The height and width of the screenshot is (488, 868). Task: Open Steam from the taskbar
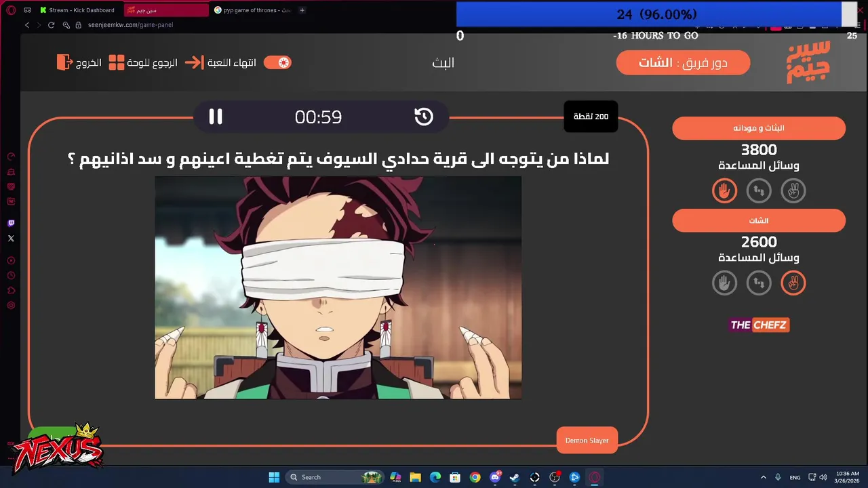point(515,477)
